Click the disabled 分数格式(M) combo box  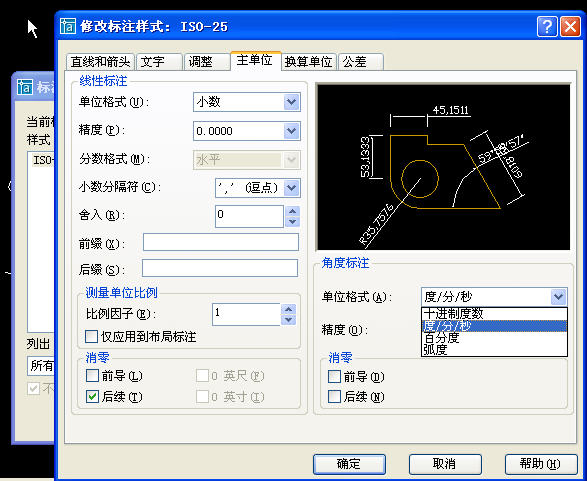point(247,160)
